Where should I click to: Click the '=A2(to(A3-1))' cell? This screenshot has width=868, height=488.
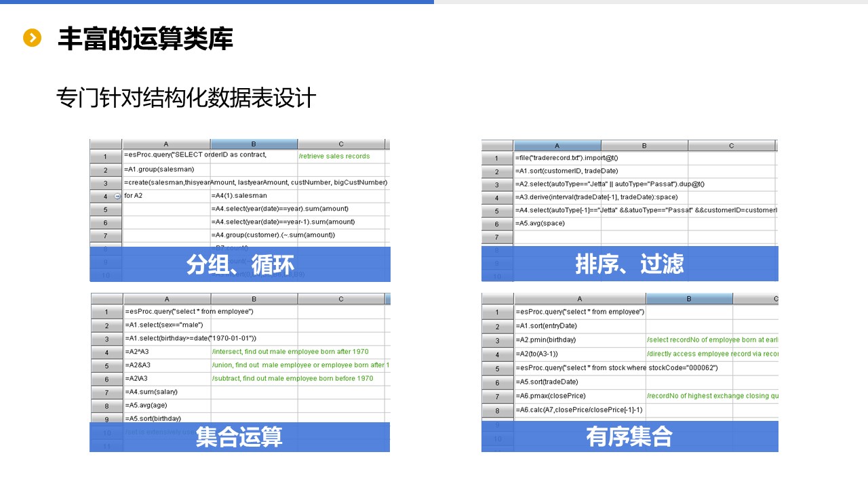click(580, 354)
